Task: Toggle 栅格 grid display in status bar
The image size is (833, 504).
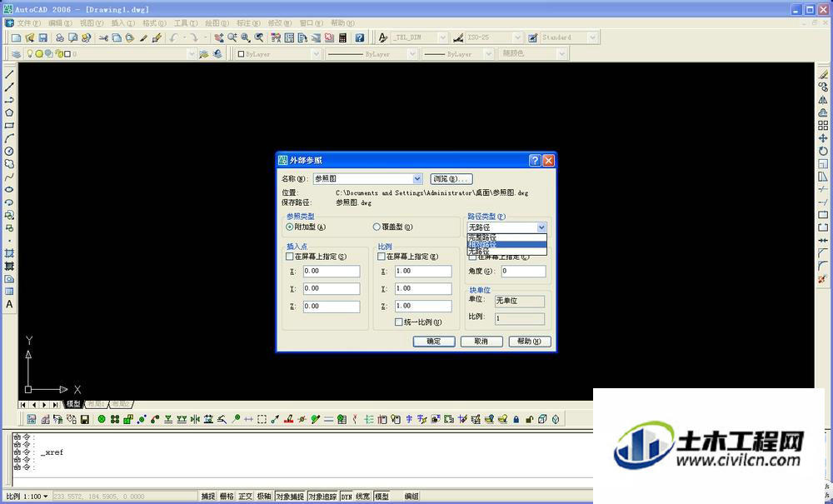Action: (227, 496)
